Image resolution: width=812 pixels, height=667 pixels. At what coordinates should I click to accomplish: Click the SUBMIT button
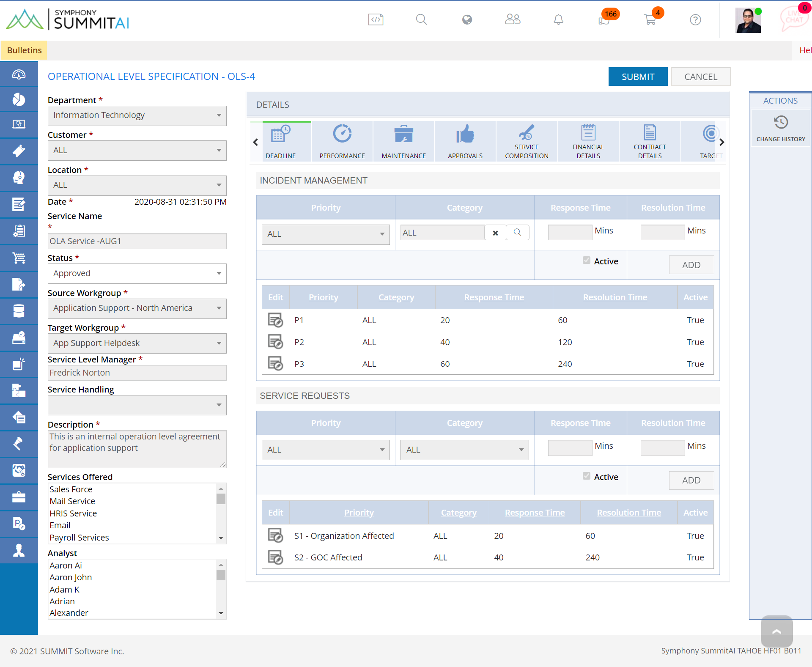pos(638,77)
